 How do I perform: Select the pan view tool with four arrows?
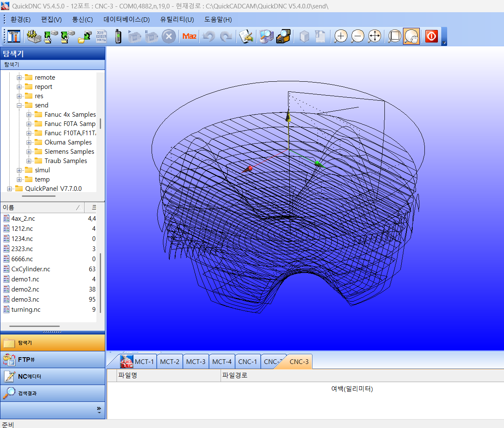(374, 37)
